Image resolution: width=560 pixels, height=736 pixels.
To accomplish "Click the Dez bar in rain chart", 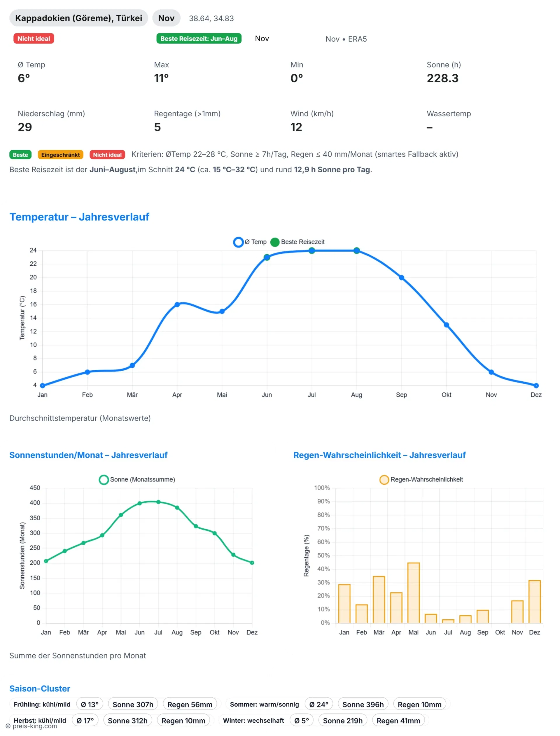I will click(534, 602).
